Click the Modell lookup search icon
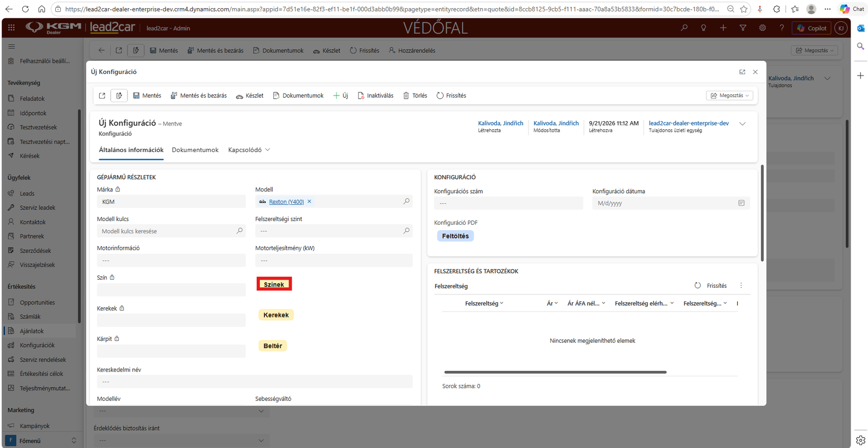The width and height of the screenshot is (868, 448). pyautogui.click(x=406, y=201)
